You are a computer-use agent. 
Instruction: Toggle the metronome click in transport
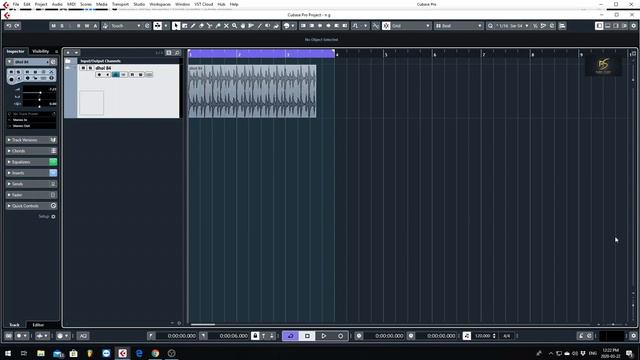[581, 336]
